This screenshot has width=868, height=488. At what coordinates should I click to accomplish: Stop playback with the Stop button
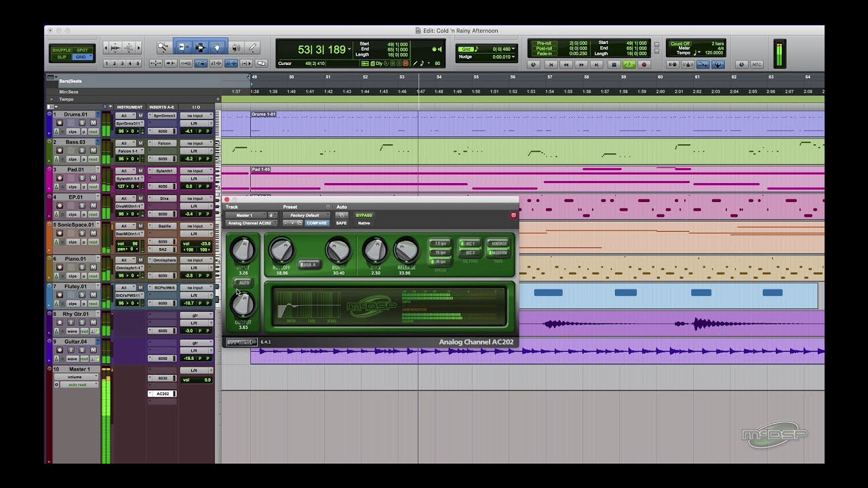pyautogui.click(x=614, y=64)
